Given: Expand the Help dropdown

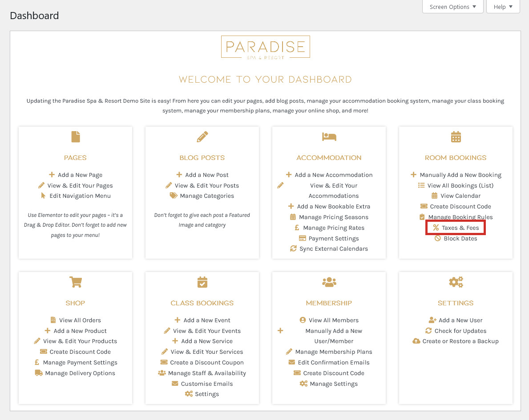Looking at the screenshot, I should pos(503,7).
